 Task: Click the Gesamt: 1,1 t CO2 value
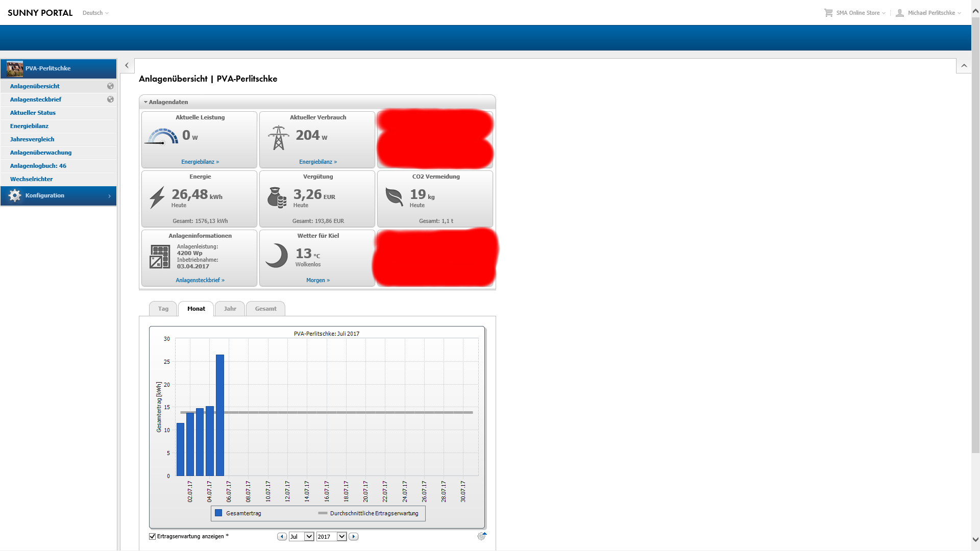[x=436, y=221]
